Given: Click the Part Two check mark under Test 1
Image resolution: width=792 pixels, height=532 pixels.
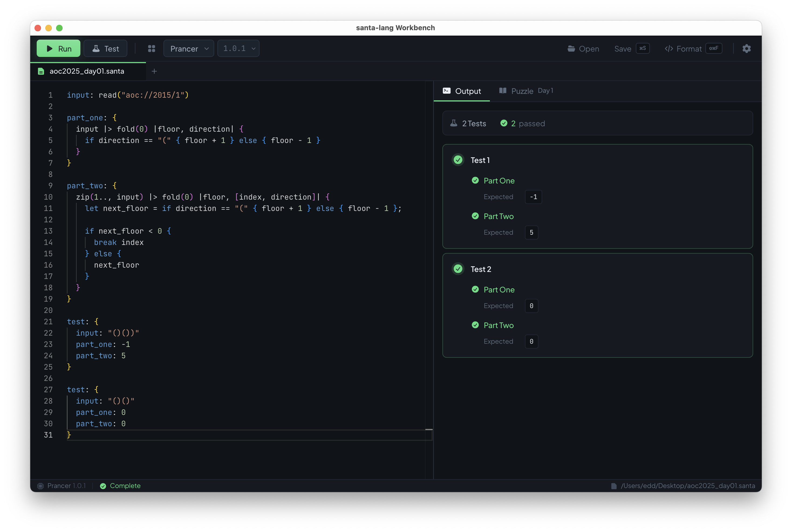Looking at the screenshot, I should coord(476,216).
